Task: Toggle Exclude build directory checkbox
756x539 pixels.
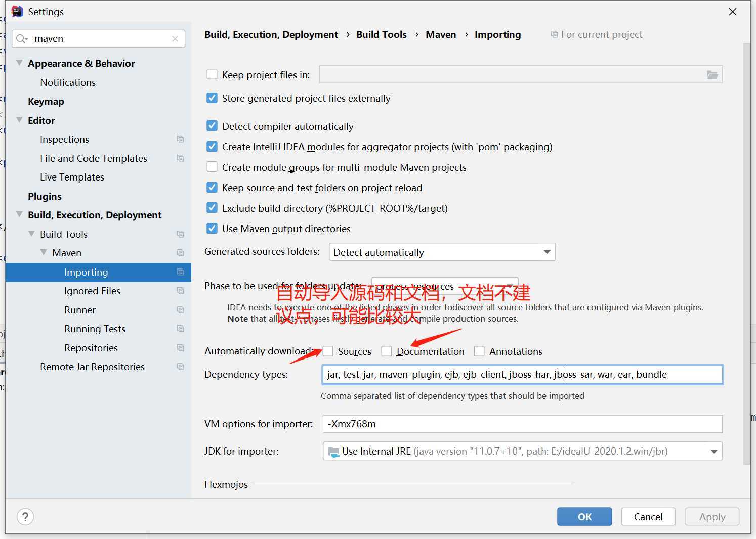Action: [212, 208]
